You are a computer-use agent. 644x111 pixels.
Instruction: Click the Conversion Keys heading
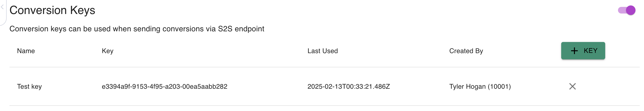[52, 10]
